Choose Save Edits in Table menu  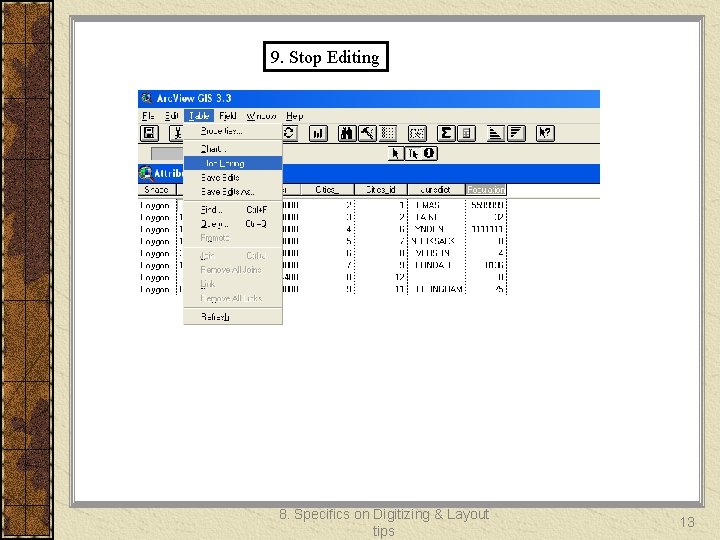pyautogui.click(x=233, y=177)
